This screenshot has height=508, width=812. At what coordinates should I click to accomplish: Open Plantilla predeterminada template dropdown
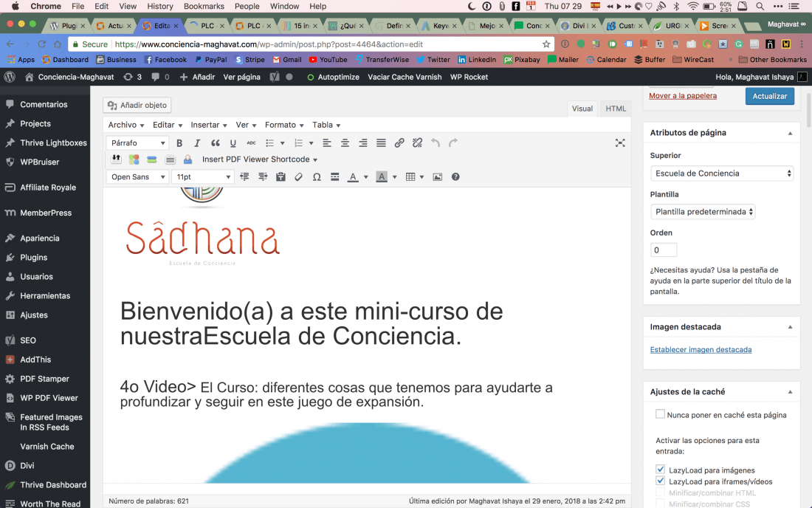[703, 212]
